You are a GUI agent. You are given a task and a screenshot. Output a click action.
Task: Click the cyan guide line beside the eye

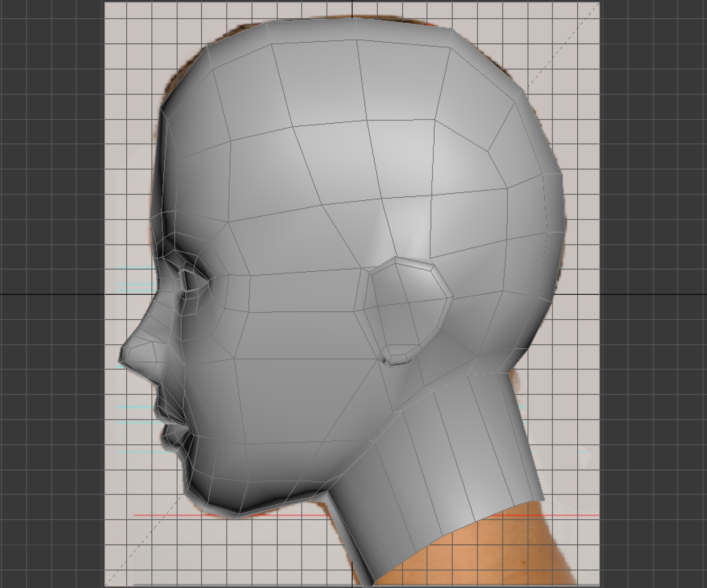click(134, 284)
